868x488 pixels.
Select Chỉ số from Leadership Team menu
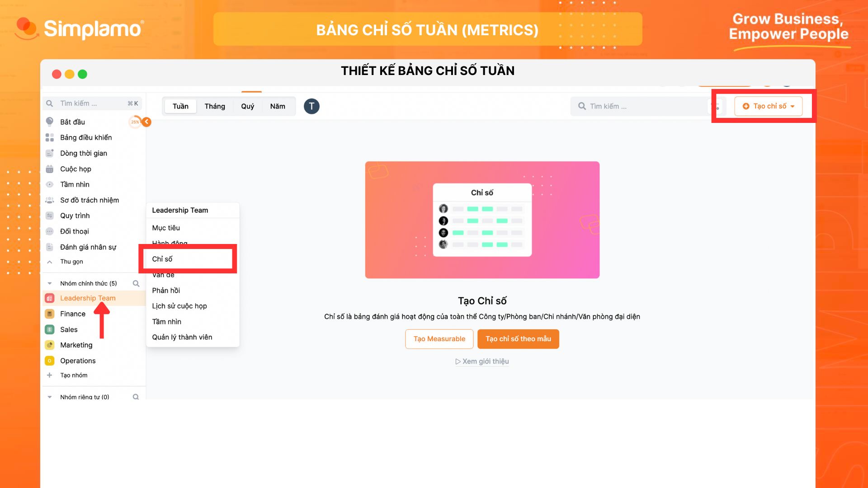[187, 258]
